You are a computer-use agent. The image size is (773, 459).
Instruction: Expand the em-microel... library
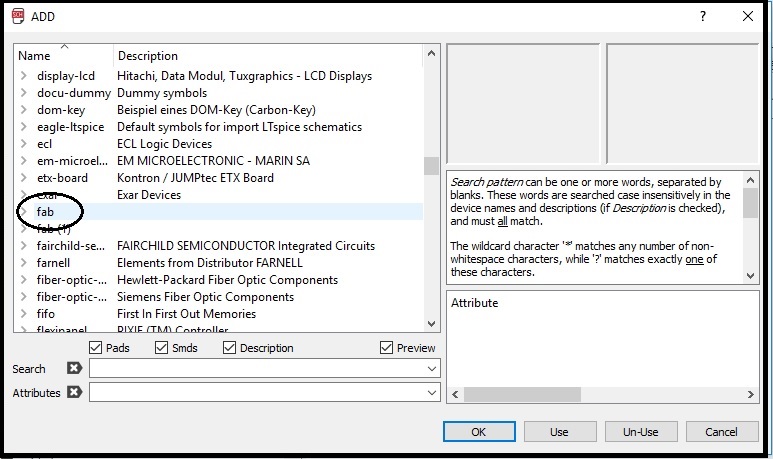23,161
